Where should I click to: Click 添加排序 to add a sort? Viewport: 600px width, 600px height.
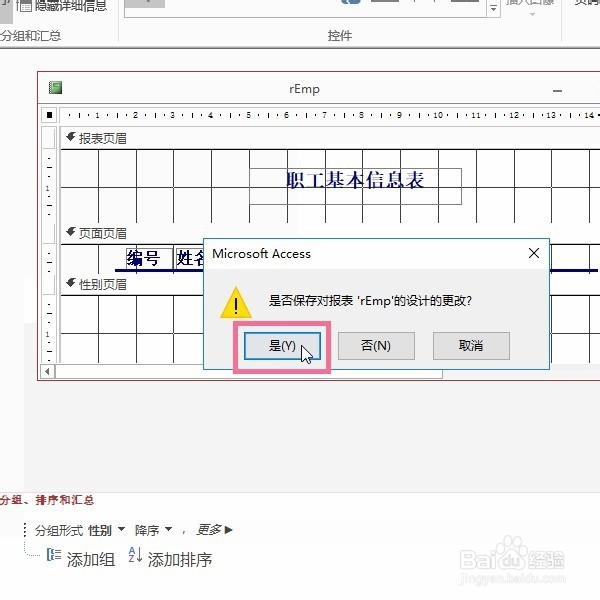pyautogui.click(x=170, y=559)
